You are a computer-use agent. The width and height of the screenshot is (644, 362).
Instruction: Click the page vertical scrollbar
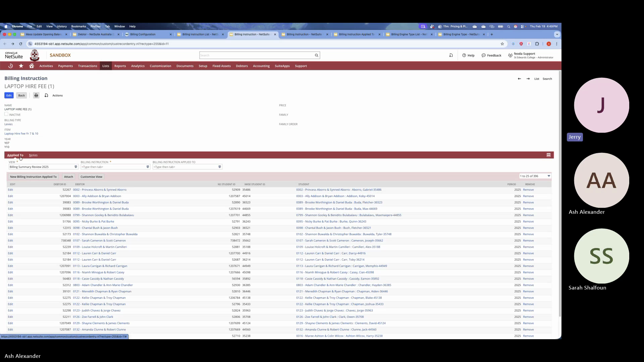point(559,194)
